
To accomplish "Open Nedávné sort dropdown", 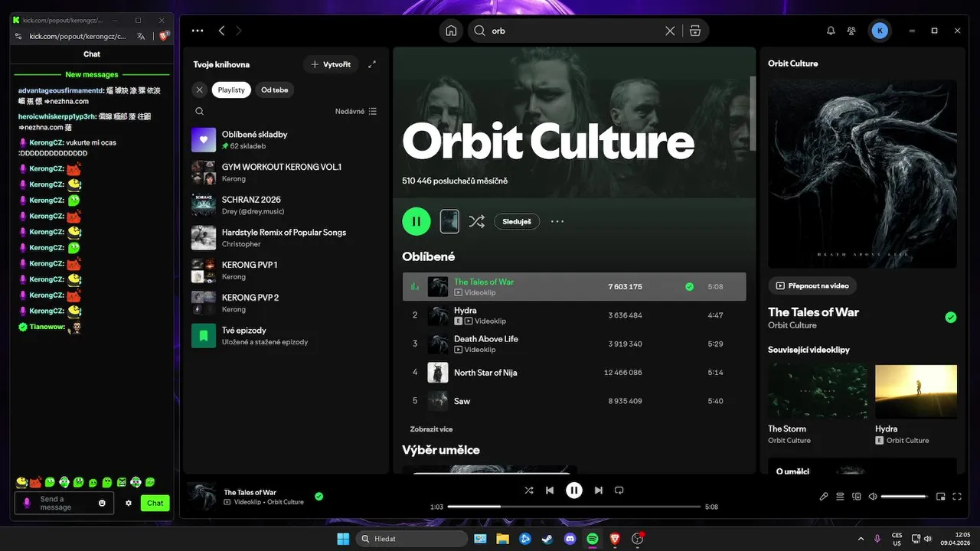I will [356, 111].
